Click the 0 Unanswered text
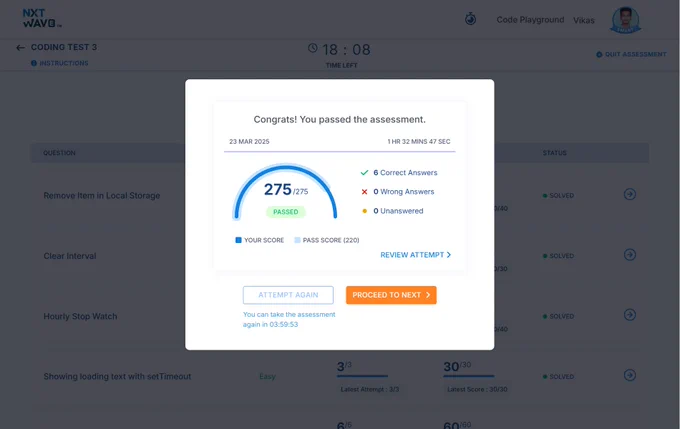This screenshot has width=680, height=429. pyautogui.click(x=398, y=211)
